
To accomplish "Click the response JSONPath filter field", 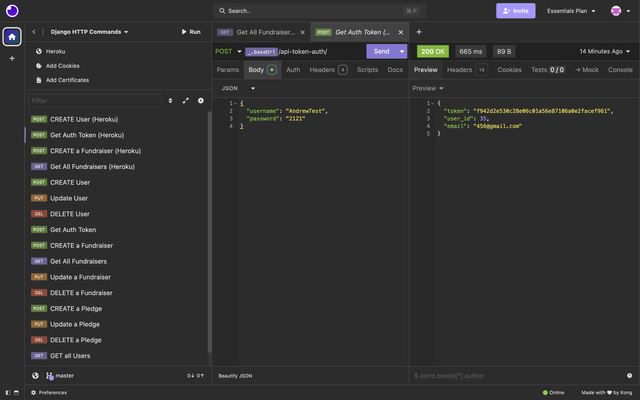I will (518, 376).
